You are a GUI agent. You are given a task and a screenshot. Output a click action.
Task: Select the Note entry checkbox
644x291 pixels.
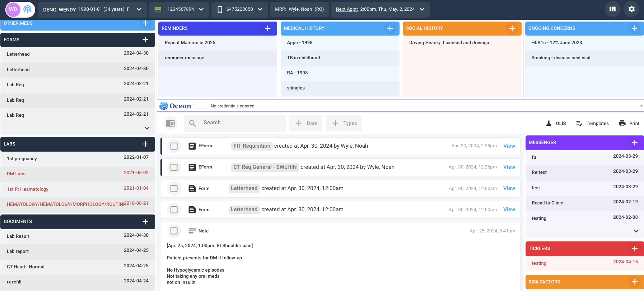point(174,231)
